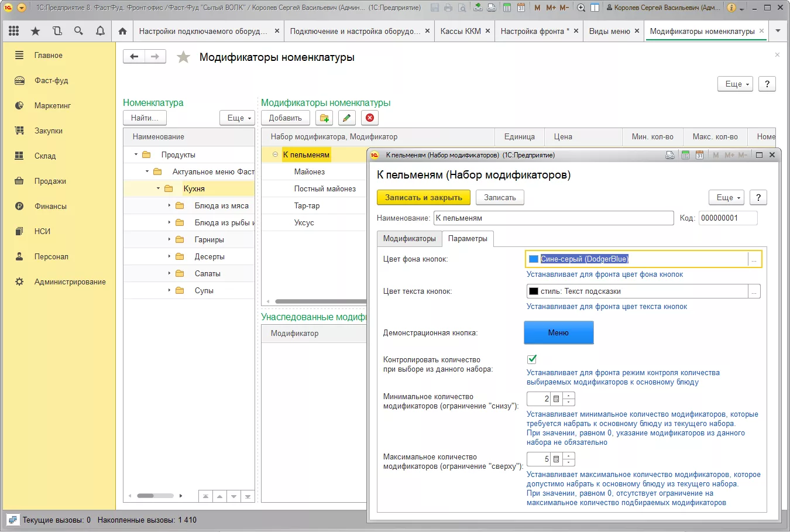This screenshot has height=532, width=790.
Task: Open the calculator icon in the dialog title bar
Action: tap(685, 155)
